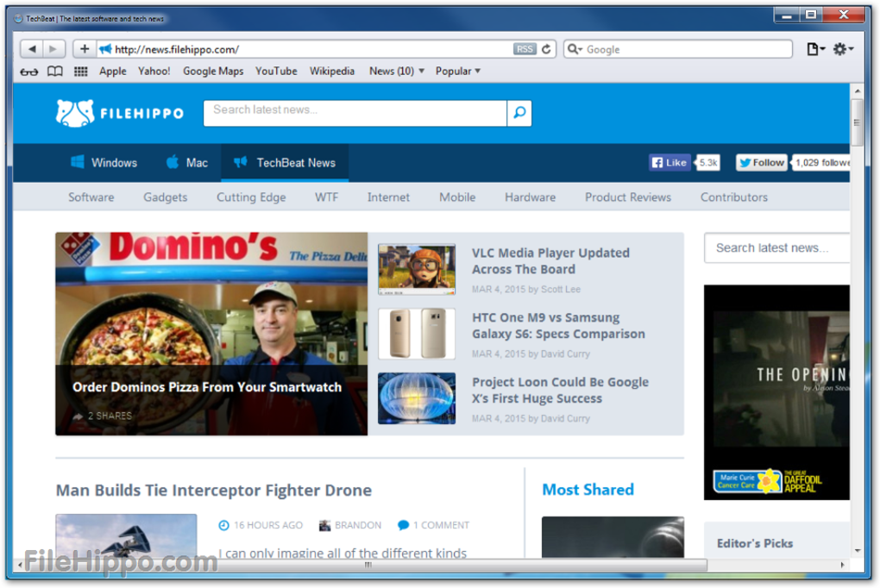Switch to the Mac tab
This screenshot has height=588, width=880.
click(187, 163)
